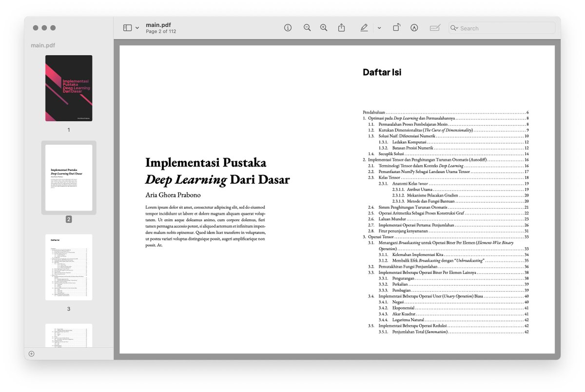Viewport: 585px width, 392px height.
Task: Click the 'Daftar Isi' heading
Action: tap(382, 72)
